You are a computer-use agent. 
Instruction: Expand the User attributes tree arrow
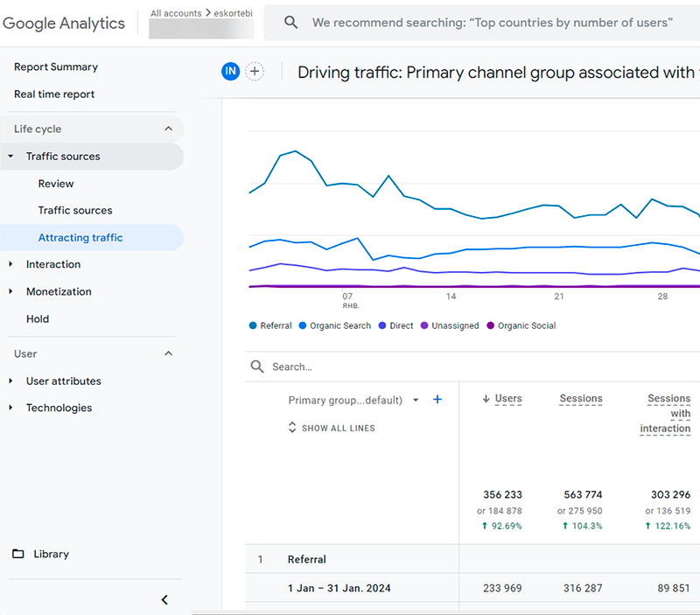[x=10, y=381]
